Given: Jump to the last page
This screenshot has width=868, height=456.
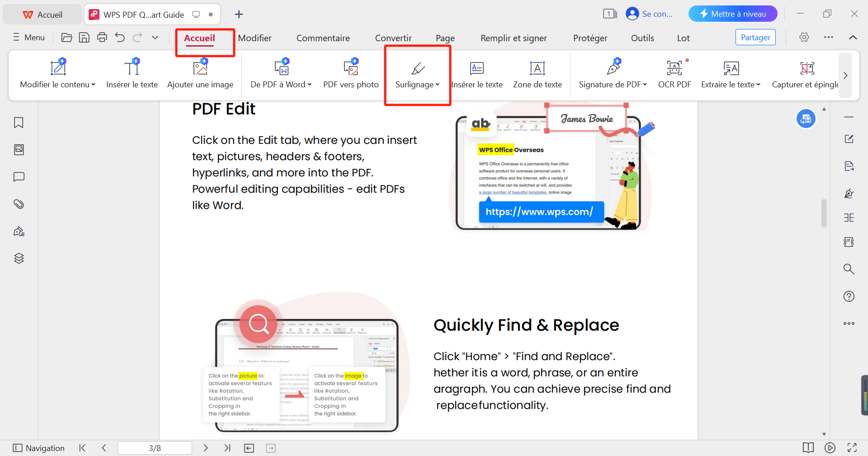Looking at the screenshot, I should click(227, 448).
